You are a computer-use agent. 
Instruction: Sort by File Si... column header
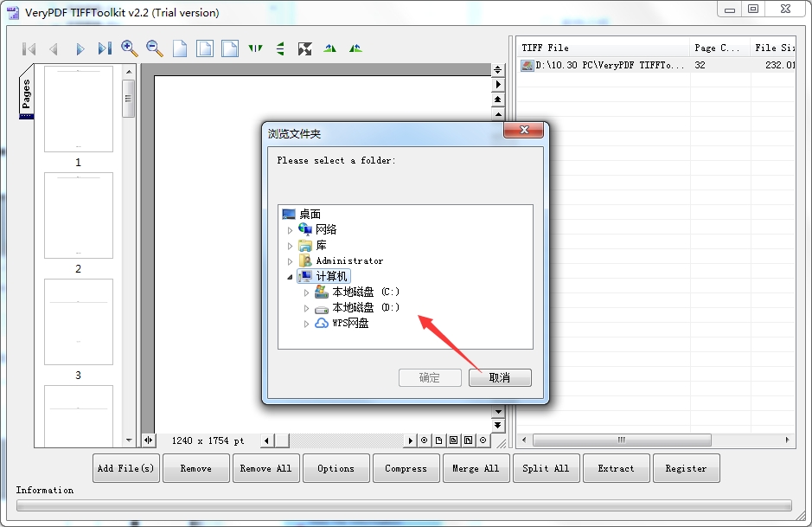[x=773, y=48]
